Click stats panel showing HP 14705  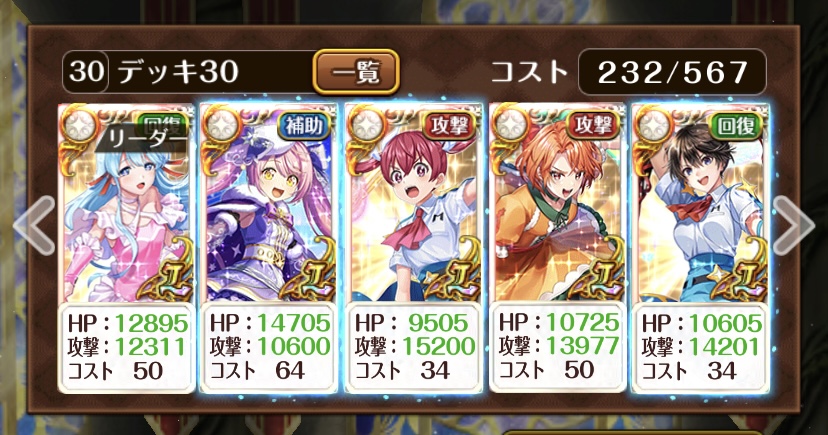tap(269, 347)
